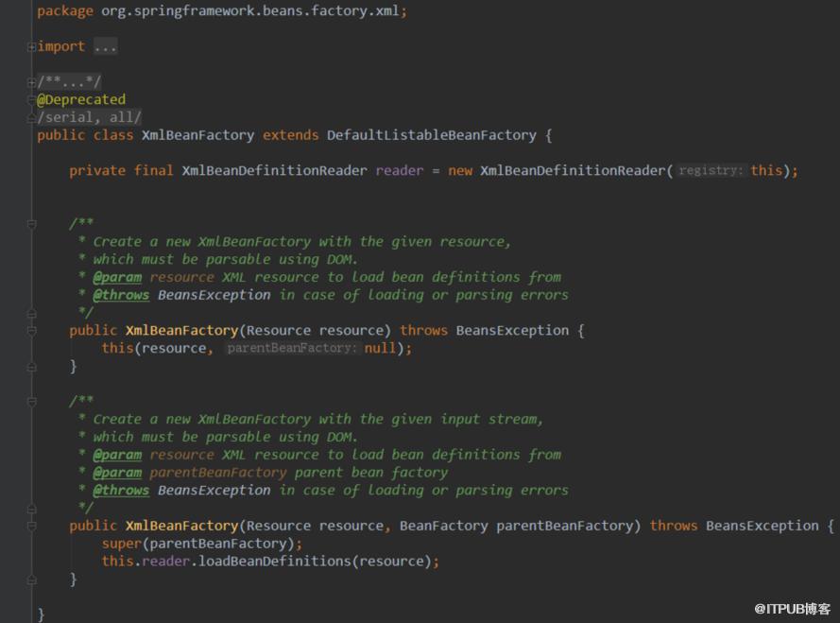Viewport: 840px width, 623px height.
Task: Collapse the fold marker beside @Deprecated
Action: pos(31,99)
